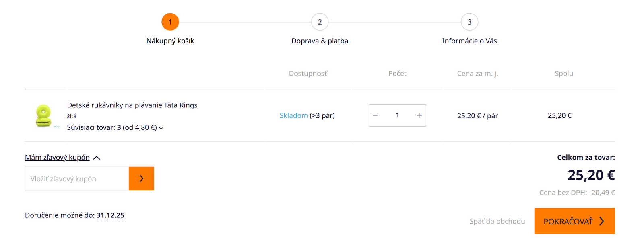The image size is (644, 238).
Task: Click the minus icon to decrease quantity
Action: pos(376,115)
